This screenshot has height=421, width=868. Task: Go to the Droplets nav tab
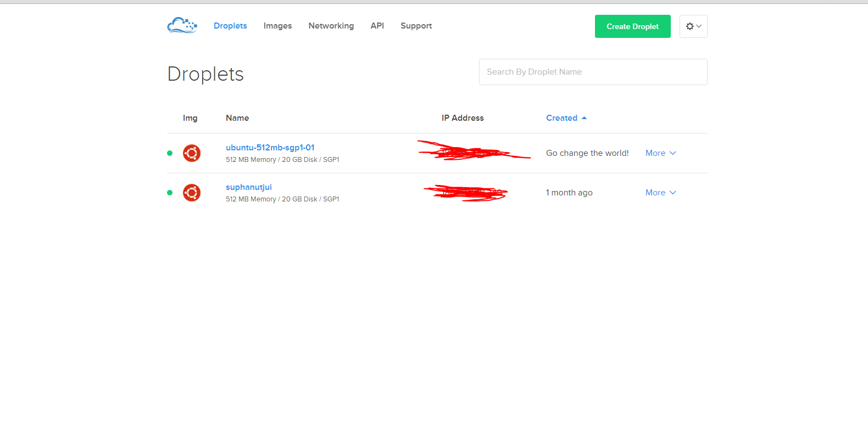[x=230, y=26]
